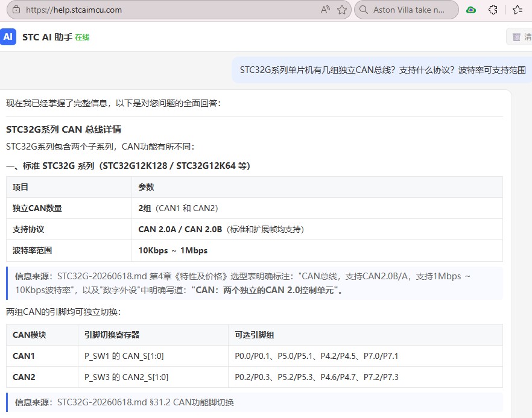
Task: Open the browser Extensions puzzle icon
Action: pyautogui.click(x=493, y=10)
